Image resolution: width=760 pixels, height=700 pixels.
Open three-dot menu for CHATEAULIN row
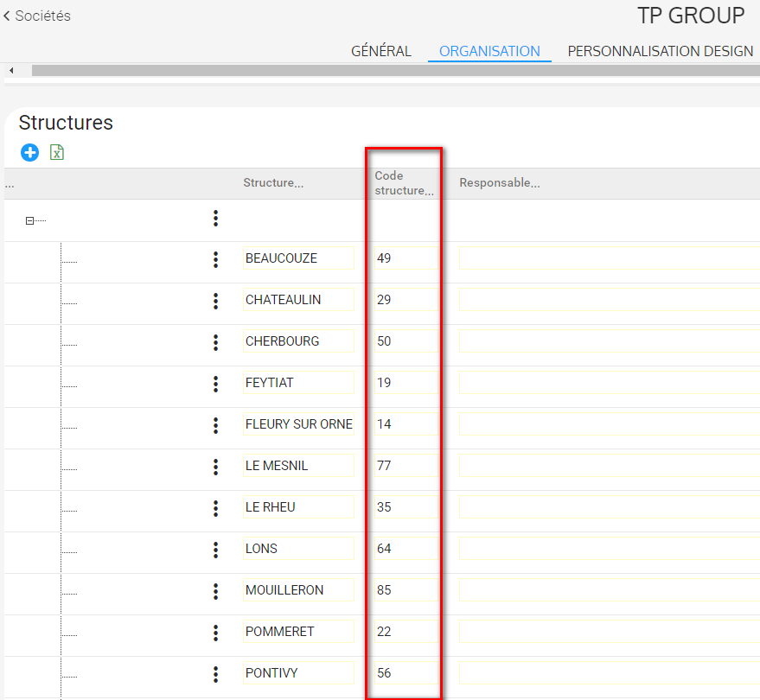215,301
